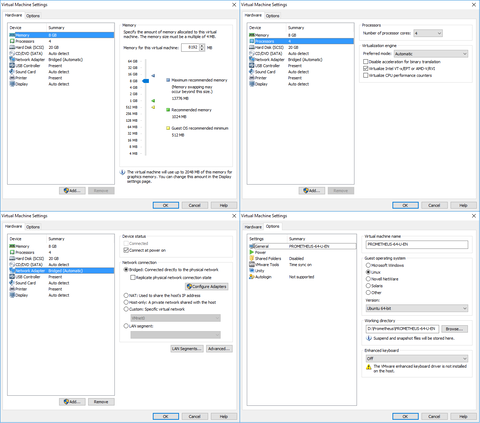
Task: Select Microsoft Windows guest operating system
Action: tap(368, 265)
